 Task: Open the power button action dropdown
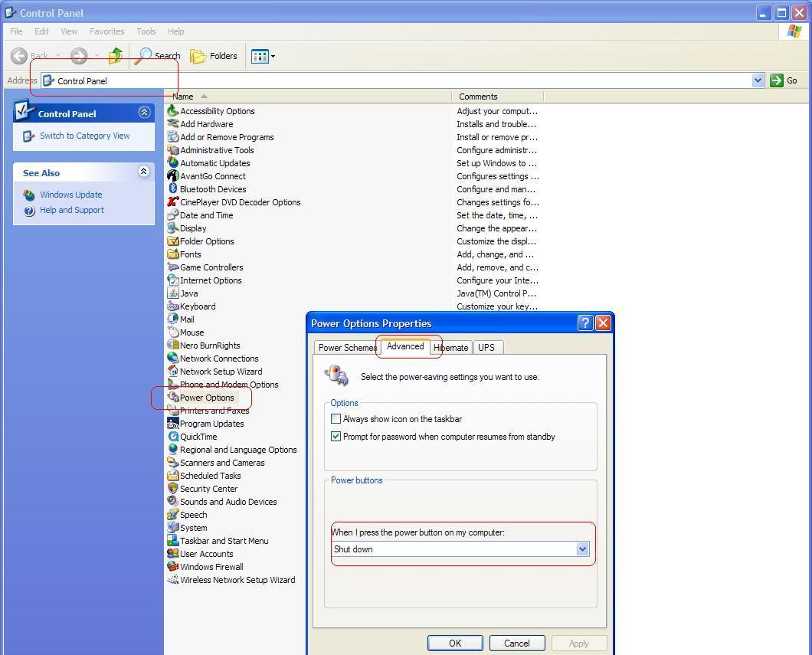(582, 549)
